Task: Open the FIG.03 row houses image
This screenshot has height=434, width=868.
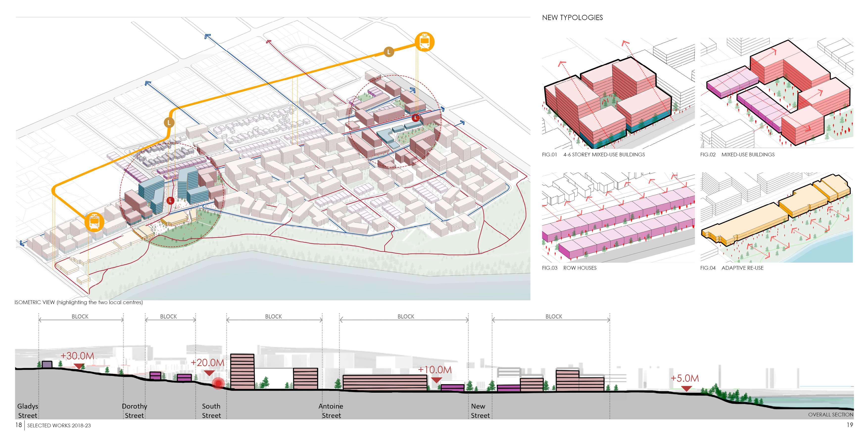Action: click(618, 217)
